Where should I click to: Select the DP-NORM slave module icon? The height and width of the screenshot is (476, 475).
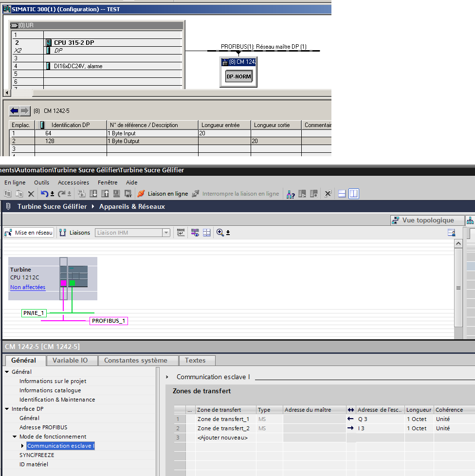(x=239, y=76)
